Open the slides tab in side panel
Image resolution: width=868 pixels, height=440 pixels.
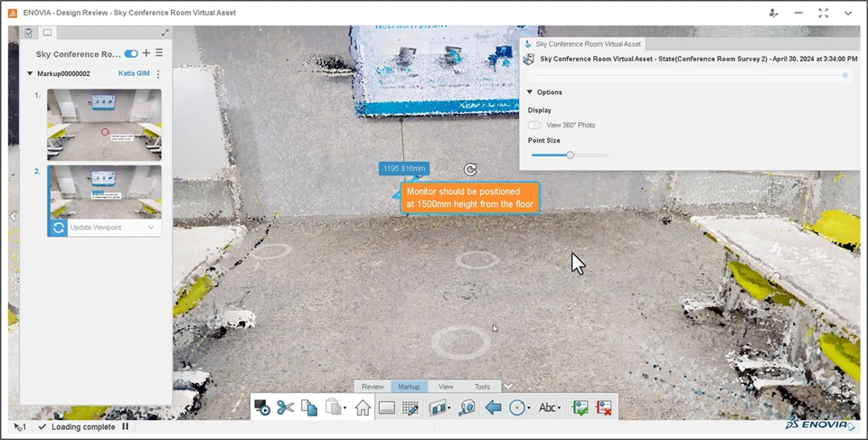(47, 33)
